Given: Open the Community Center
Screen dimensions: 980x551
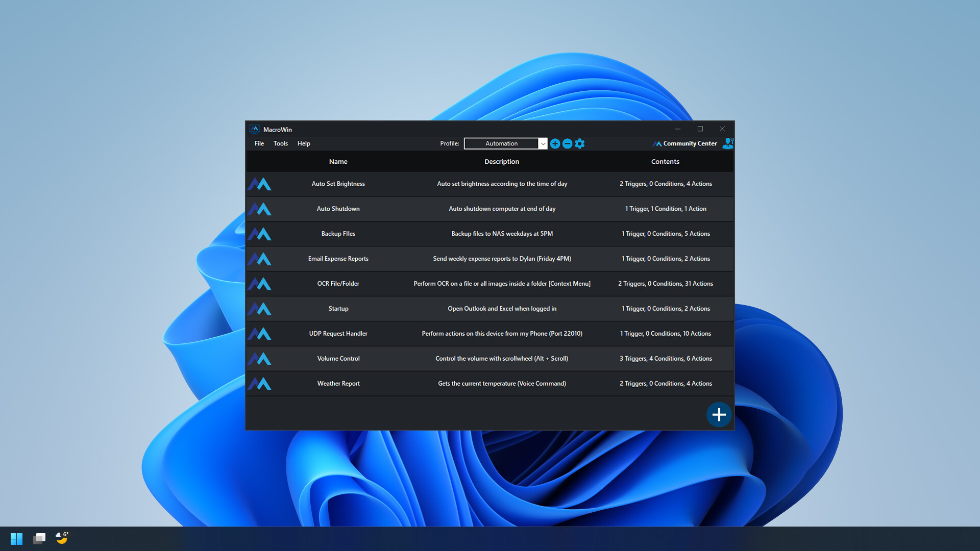Looking at the screenshot, I should coord(690,143).
